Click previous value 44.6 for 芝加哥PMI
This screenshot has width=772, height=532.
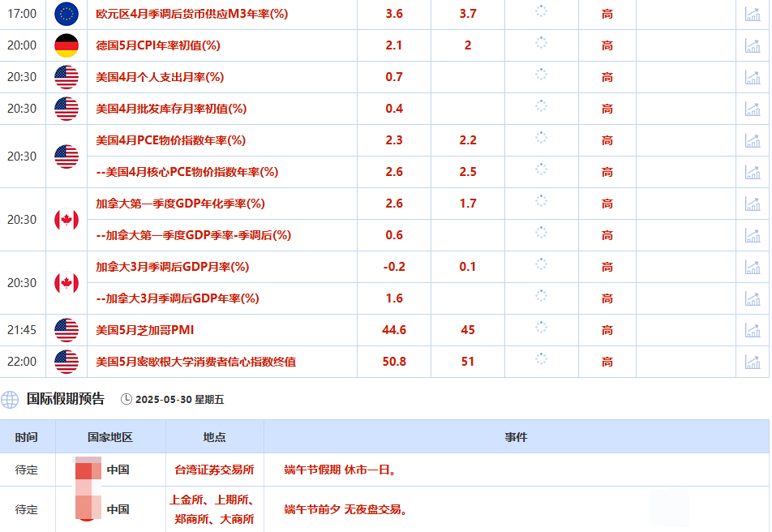pyautogui.click(x=394, y=330)
